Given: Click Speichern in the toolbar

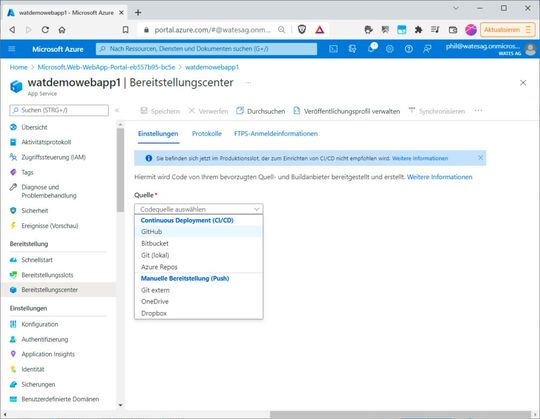Looking at the screenshot, I should [160, 111].
